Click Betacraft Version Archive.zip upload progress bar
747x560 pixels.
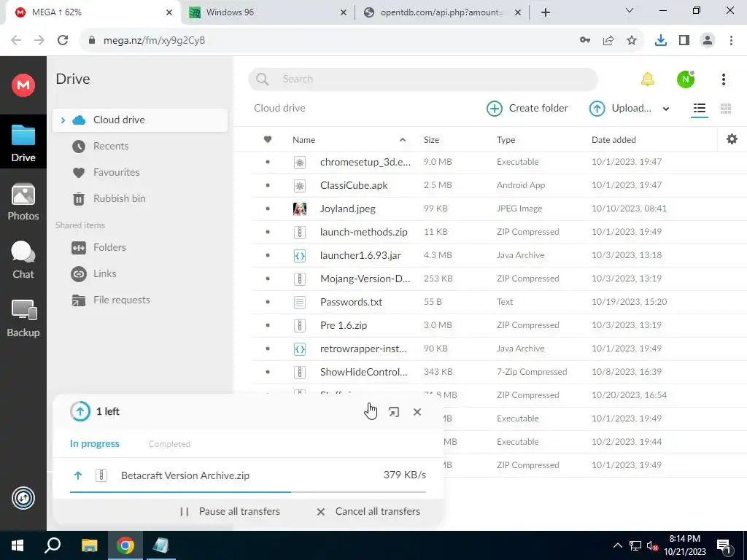[x=248, y=491]
